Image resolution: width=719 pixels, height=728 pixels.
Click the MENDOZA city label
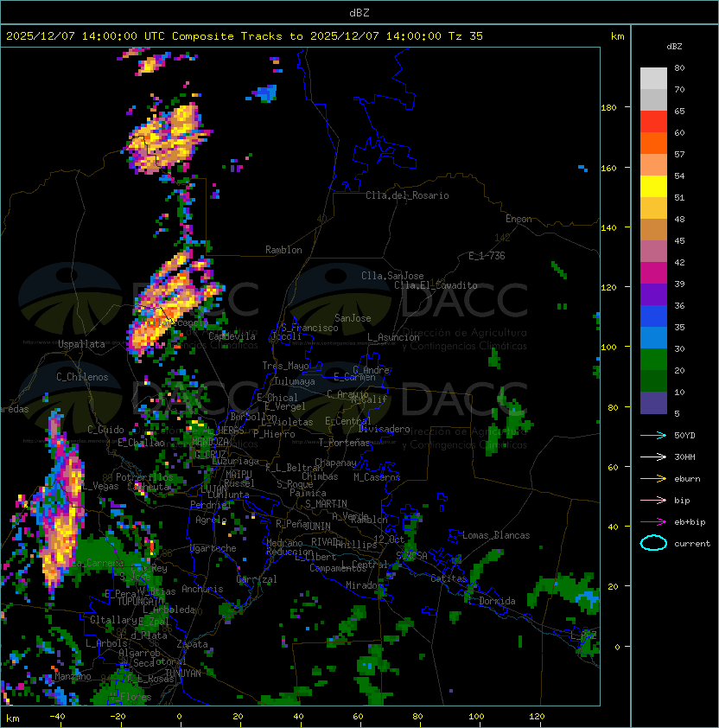click(210, 441)
